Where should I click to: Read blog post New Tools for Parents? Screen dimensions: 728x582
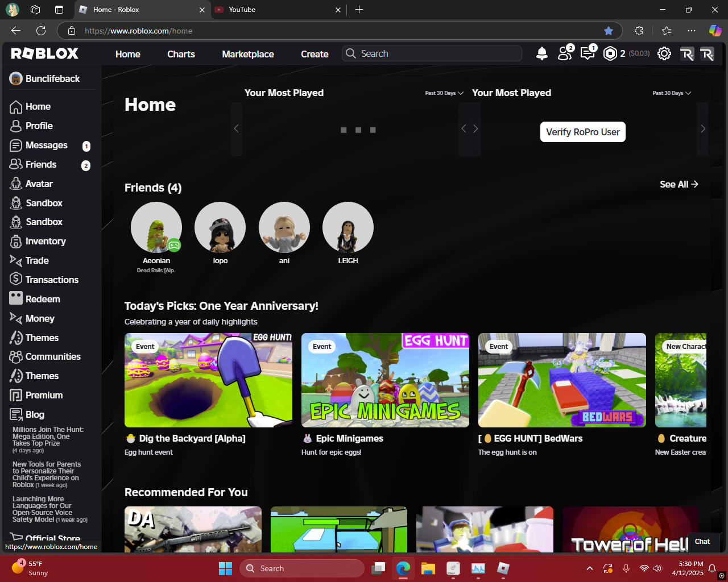(x=47, y=475)
